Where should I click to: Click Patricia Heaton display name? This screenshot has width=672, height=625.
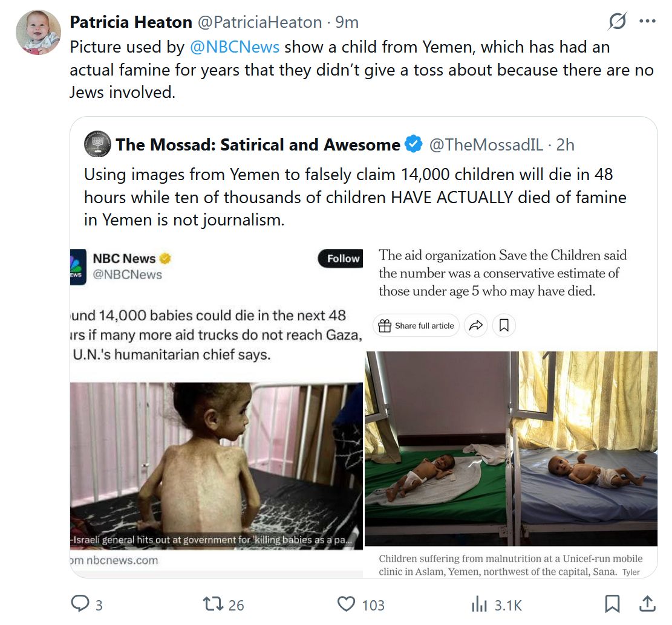tap(131, 22)
